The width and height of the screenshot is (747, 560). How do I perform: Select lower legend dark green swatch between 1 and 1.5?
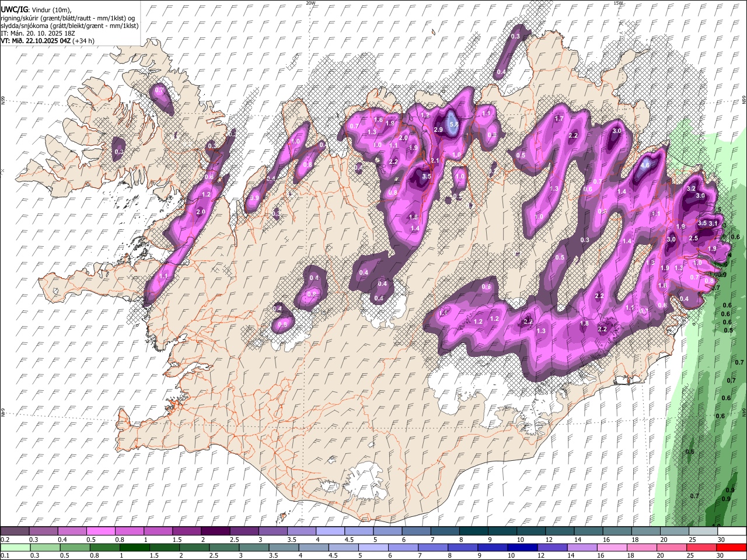[x=135, y=547]
